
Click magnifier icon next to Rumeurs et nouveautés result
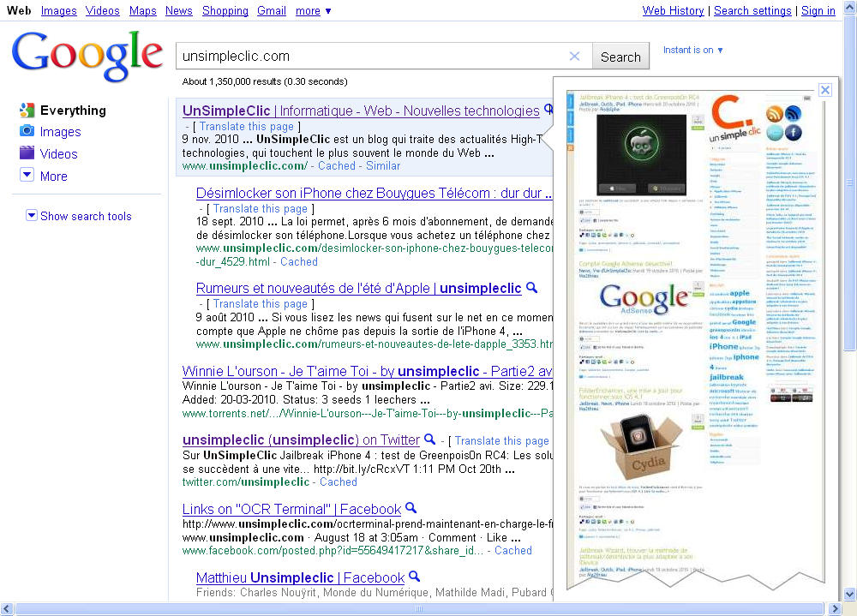[x=532, y=288]
